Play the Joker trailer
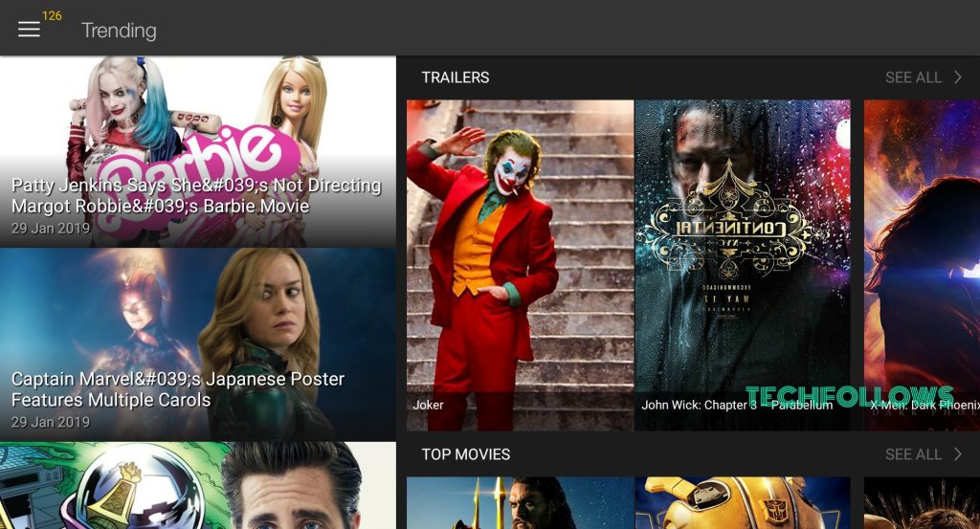The height and width of the screenshot is (529, 980). tap(520, 265)
